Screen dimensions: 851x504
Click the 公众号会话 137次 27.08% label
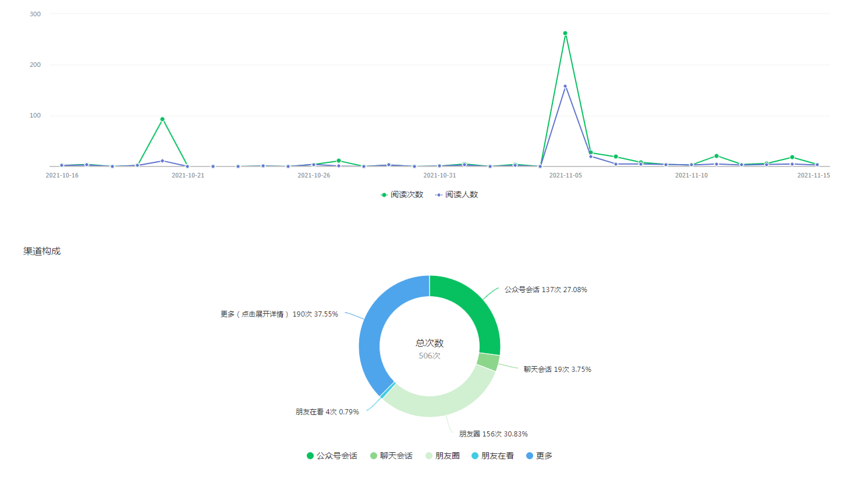click(545, 290)
